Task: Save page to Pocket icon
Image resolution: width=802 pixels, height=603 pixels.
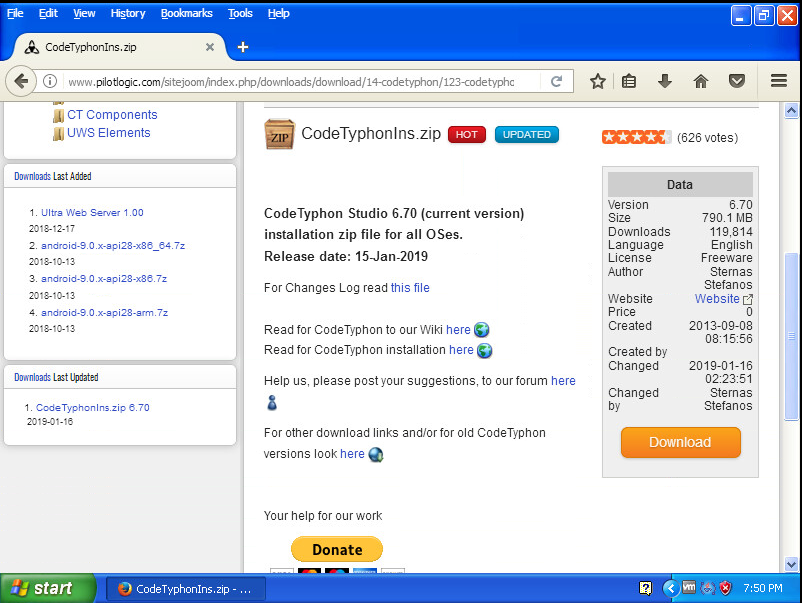Action: point(737,81)
